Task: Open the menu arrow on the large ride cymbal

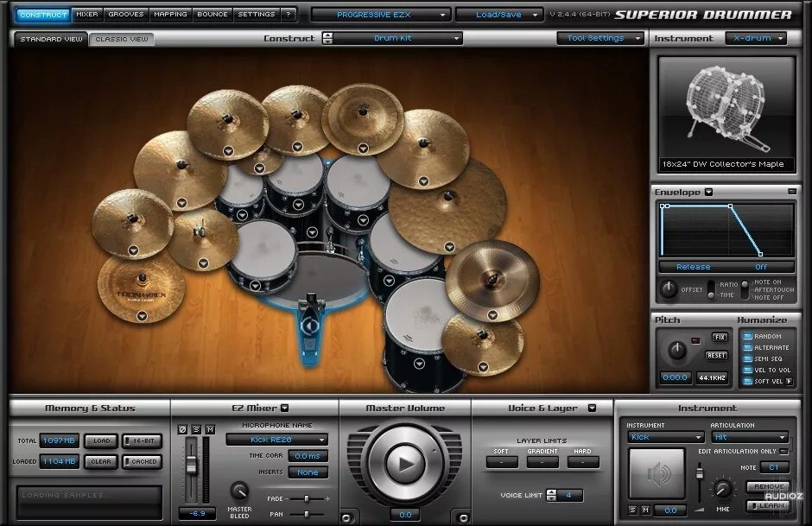Action: 449,247
